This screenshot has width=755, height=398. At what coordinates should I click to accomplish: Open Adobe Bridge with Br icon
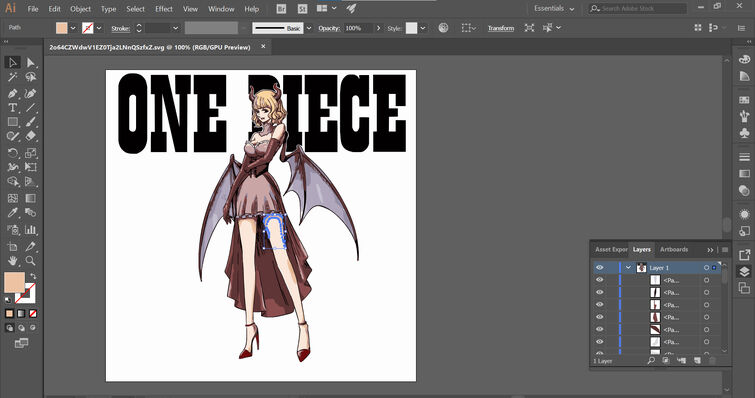[282, 9]
